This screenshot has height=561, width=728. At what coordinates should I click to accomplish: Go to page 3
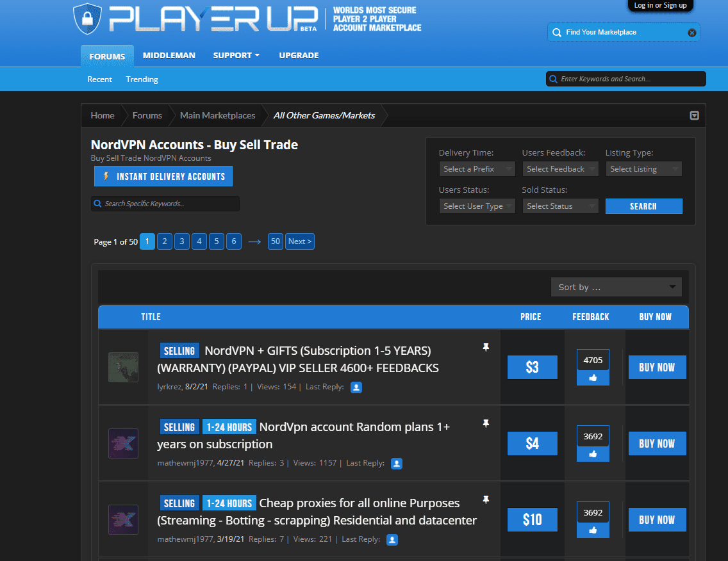pyautogui.click(x=182, y=241)
